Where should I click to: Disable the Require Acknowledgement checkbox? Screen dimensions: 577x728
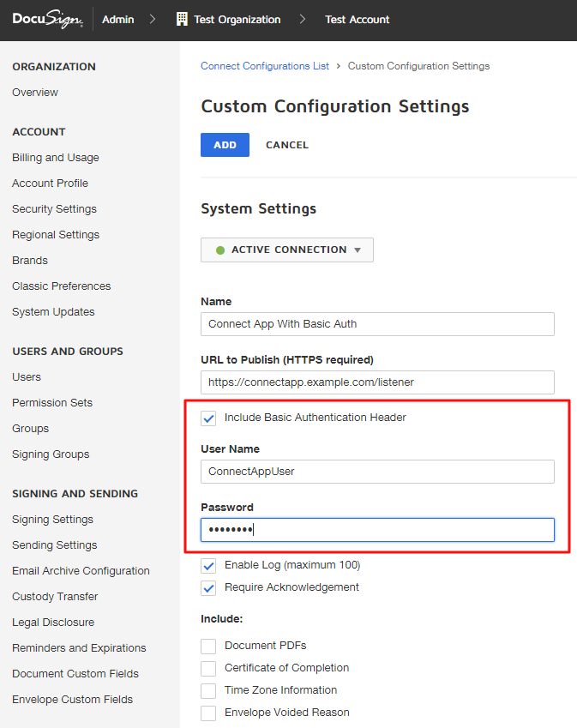point(208,588)
